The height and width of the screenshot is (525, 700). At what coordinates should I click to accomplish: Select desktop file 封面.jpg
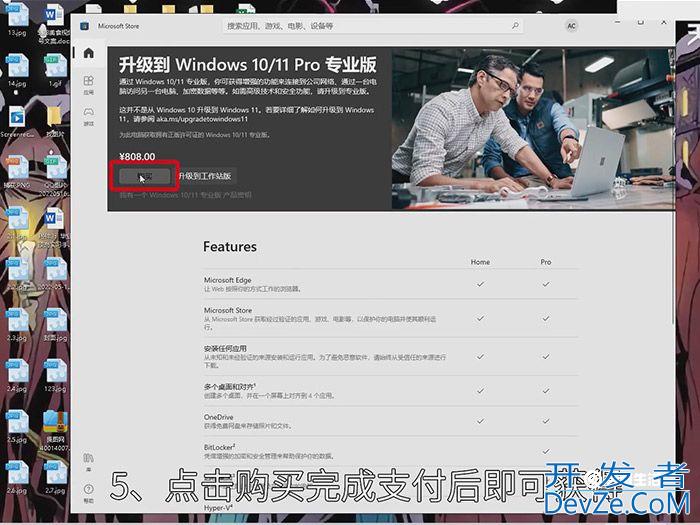(55, 325)
